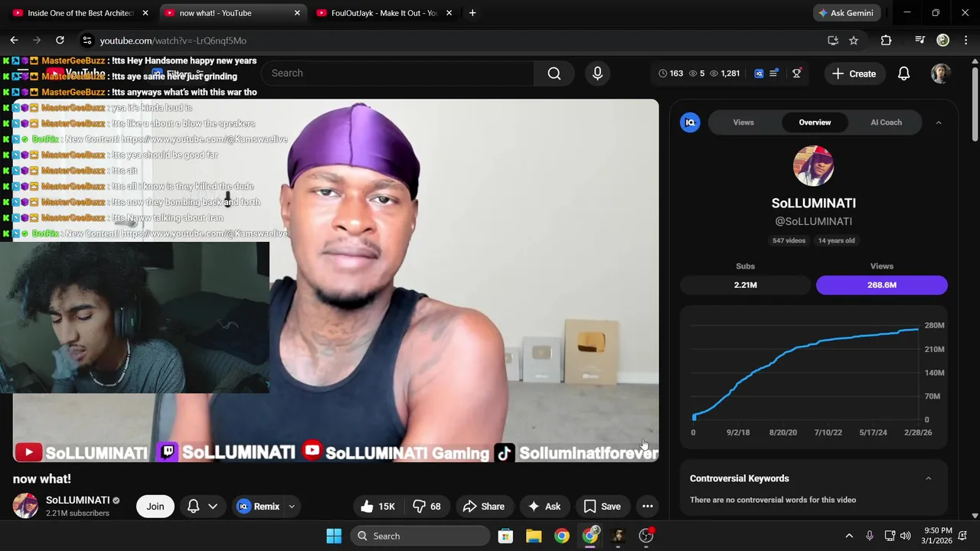Switch to Views tab in IQ panel
Screen dimensions: 980x551
pos(743,122)
